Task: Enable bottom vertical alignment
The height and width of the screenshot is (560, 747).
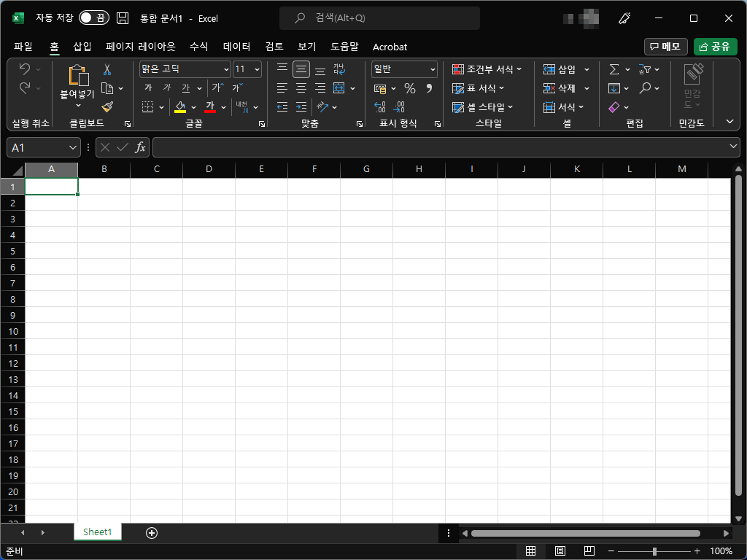Action: (320, 69)
